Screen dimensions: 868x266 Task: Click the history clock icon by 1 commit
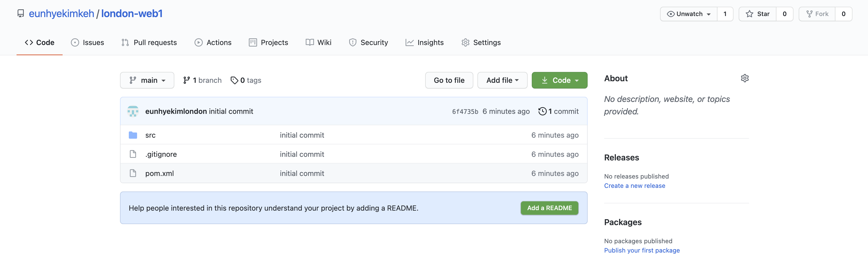(542, 111)
